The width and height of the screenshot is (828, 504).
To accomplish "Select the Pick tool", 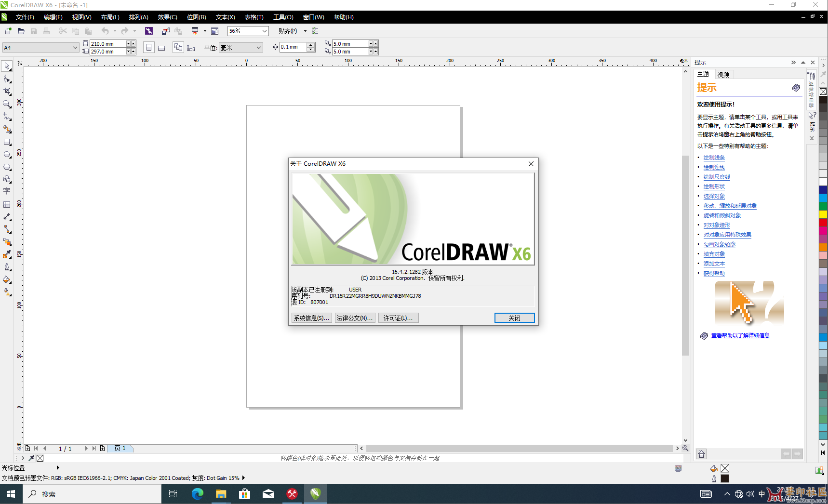I will 7,66.
